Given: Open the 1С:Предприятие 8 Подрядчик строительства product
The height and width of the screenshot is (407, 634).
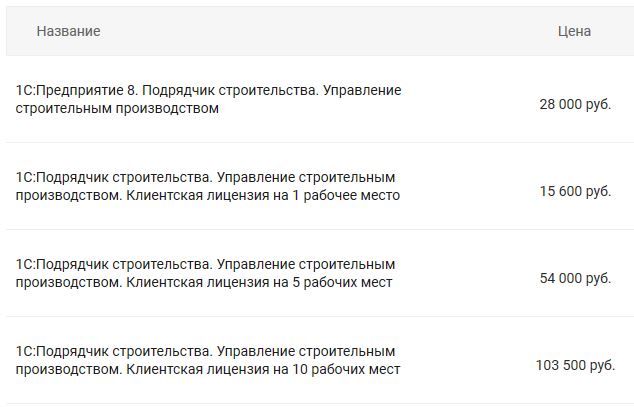Looking at the screenshot, I should tap(208, 99).
